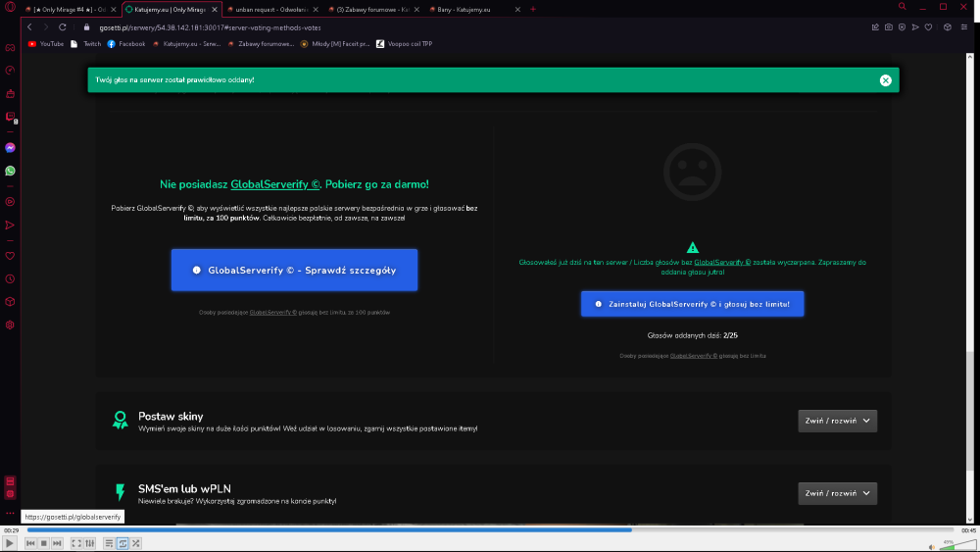Reload the current page
Screen dimensions: 980x552
(63, 26)
